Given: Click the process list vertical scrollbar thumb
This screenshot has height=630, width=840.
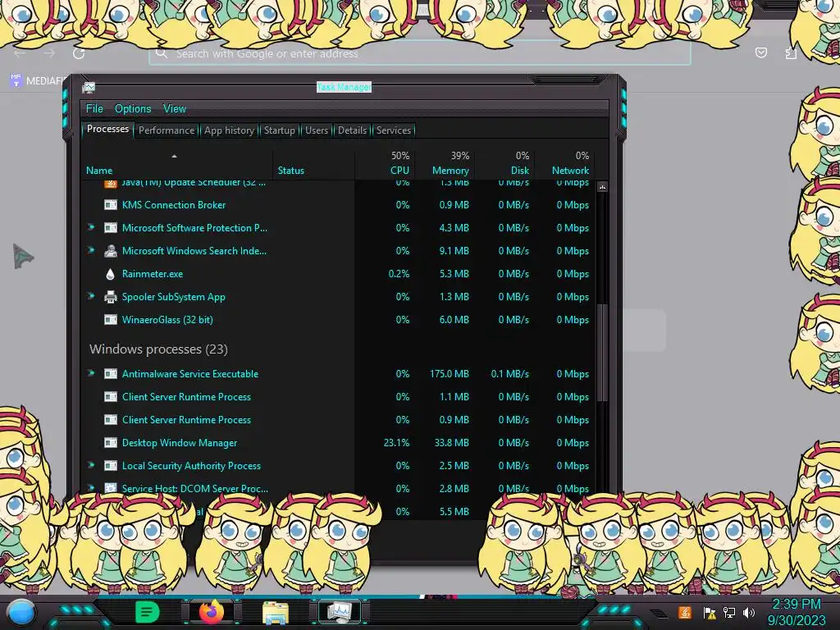Looking at the screenshot, I should click(602, 353).
